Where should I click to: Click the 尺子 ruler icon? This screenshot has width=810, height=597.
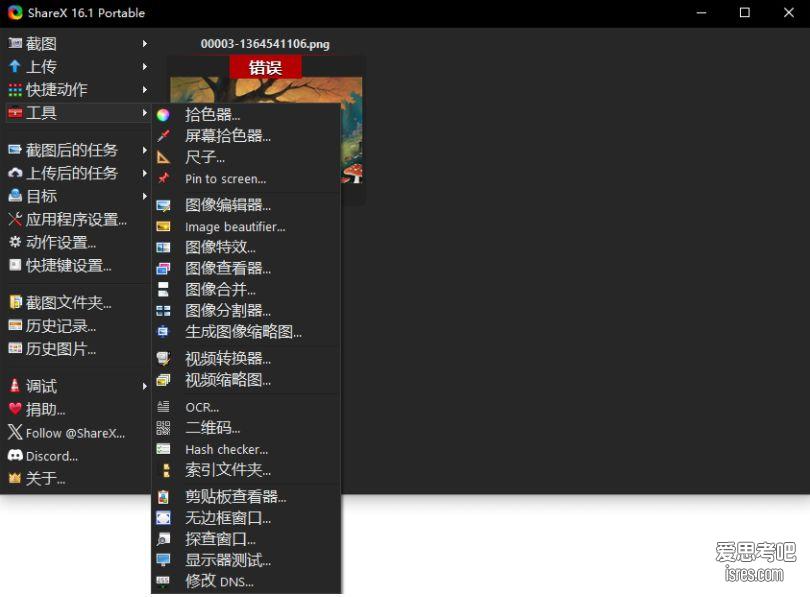click(x=163, y=157)
